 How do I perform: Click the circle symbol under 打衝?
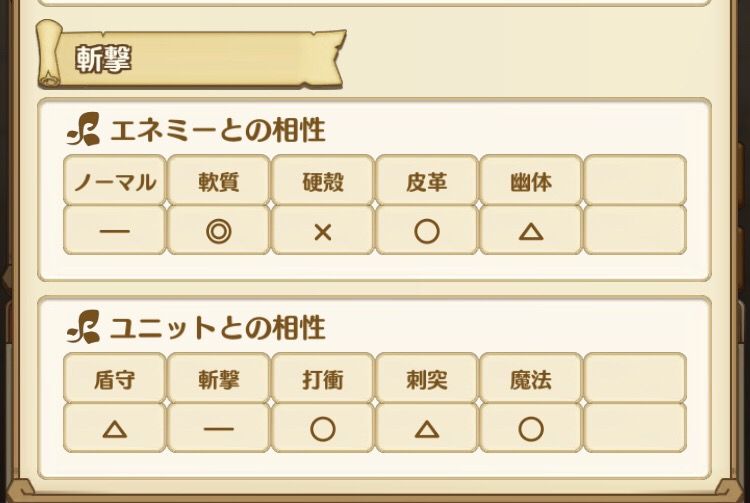[x=322, y=429]
